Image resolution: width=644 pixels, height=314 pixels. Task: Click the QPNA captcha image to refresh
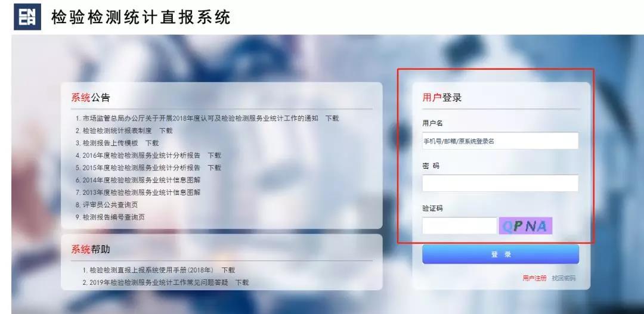(525, 226)
